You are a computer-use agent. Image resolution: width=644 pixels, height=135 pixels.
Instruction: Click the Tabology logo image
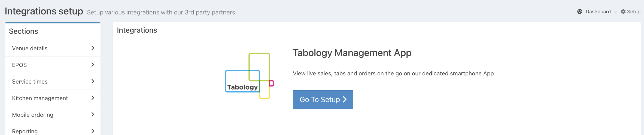[250, 76]
